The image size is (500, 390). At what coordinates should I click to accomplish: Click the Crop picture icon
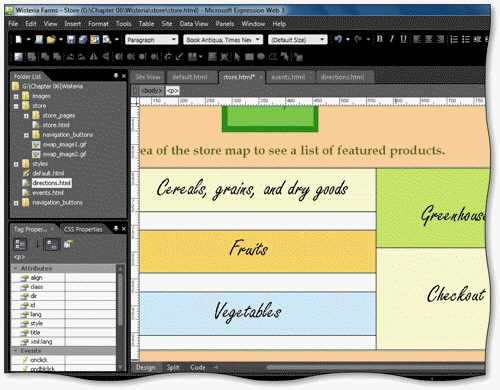[x=168, y=57]
